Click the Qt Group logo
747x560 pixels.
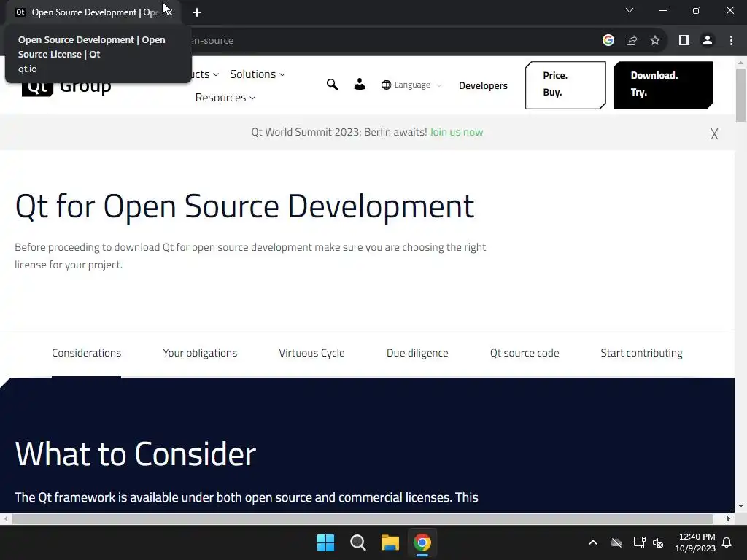click(66, 86)
